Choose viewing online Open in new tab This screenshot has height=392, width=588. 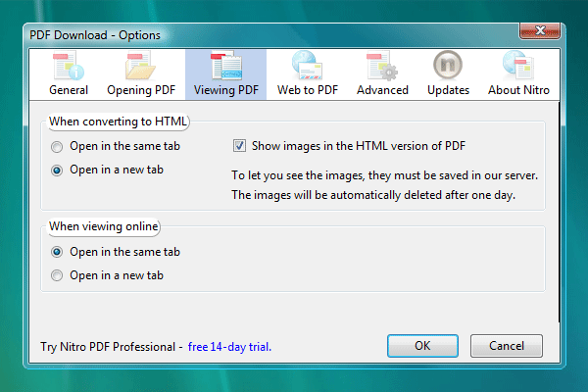[x=57, y=275]
